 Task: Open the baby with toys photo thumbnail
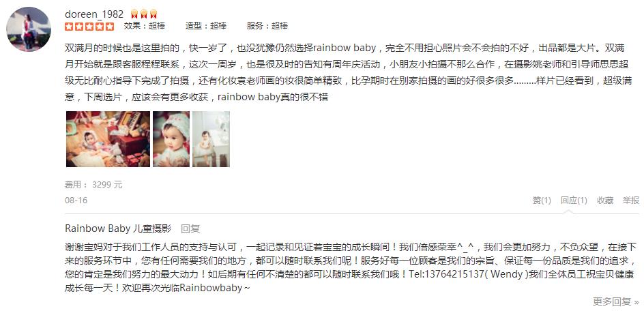[x=108, y=139]
